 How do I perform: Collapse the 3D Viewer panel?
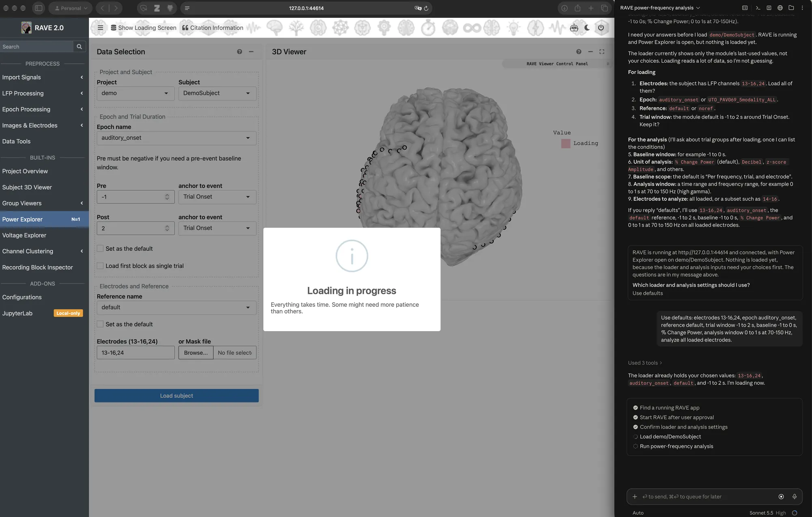590,52
